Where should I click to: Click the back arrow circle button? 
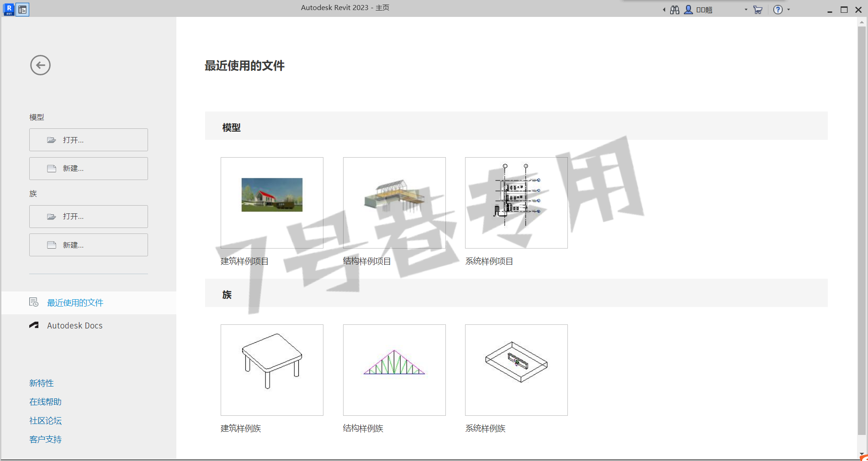coord(40,65)
